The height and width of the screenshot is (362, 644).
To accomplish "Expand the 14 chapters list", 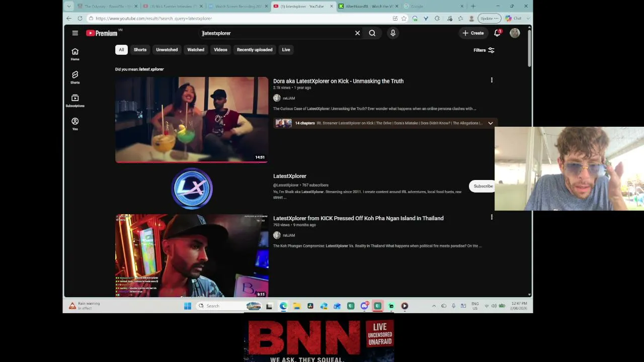I will click(490, 123).
